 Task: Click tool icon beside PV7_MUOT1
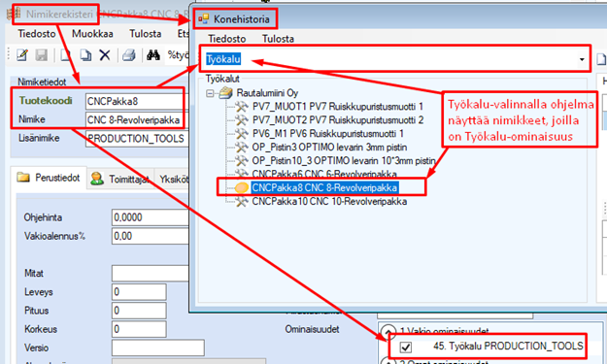click(x=241, y=107)
